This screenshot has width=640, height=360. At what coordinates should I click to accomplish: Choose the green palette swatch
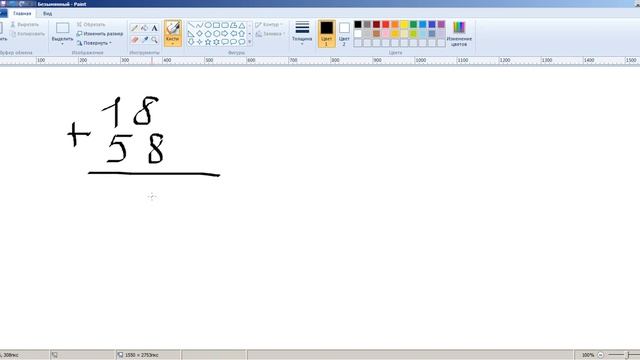tap(413, 24)
